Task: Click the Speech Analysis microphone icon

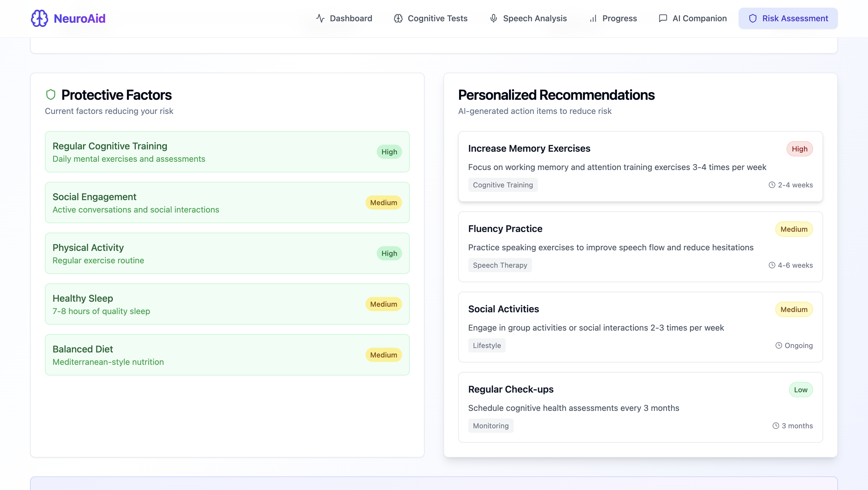Action: point(493,18)
